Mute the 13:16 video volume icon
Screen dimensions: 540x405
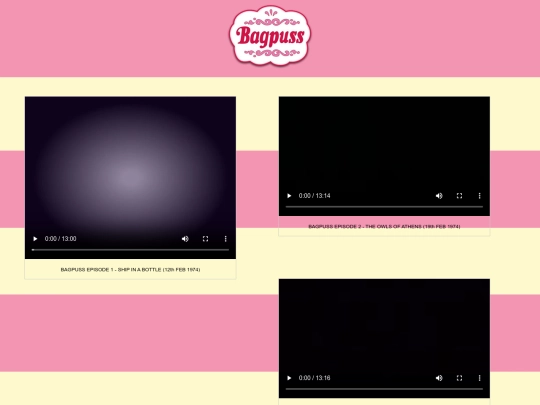point(439,378)
